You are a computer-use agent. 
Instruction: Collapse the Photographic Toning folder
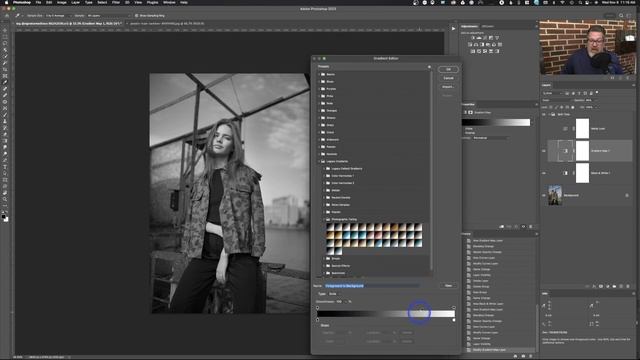point(324,220)
